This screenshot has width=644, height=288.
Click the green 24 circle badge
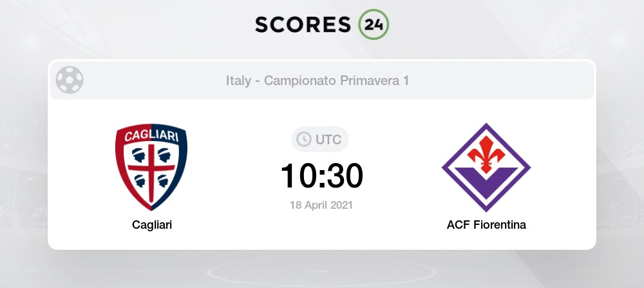click(374, 24)
